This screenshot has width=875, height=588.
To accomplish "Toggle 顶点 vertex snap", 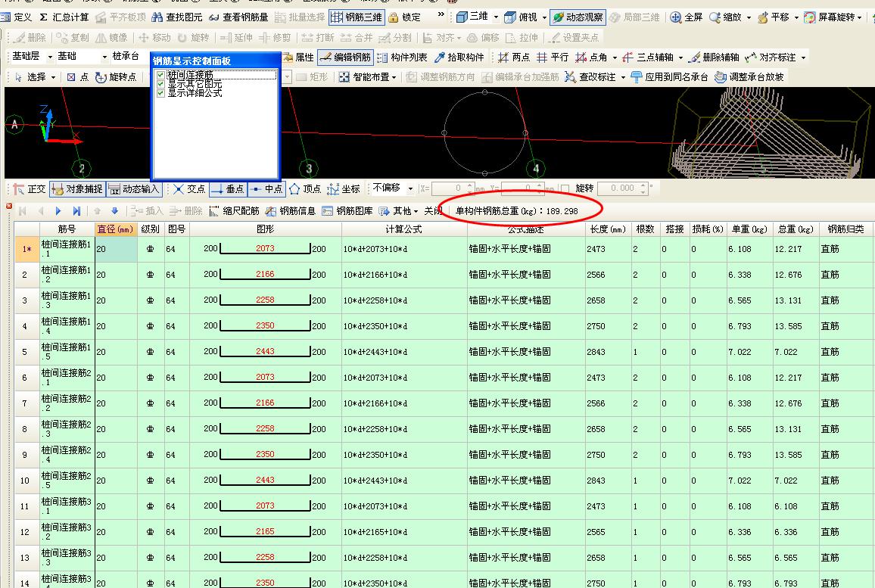I will (x=305, y=189).
